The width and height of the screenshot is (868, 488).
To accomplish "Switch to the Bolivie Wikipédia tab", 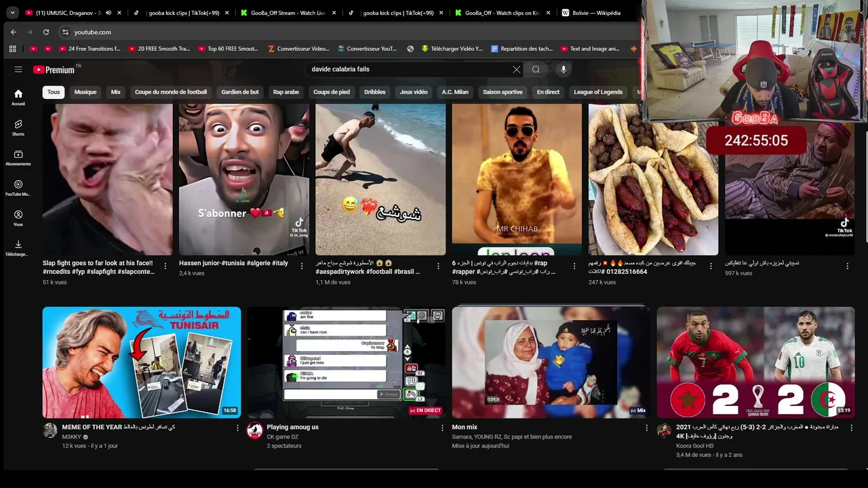I will coord(595,13).
